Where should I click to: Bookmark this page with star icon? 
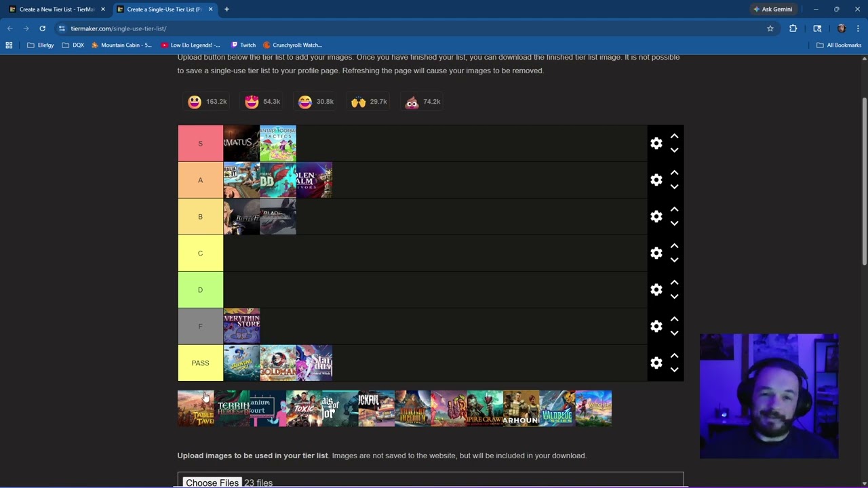[x=770, y=28]
